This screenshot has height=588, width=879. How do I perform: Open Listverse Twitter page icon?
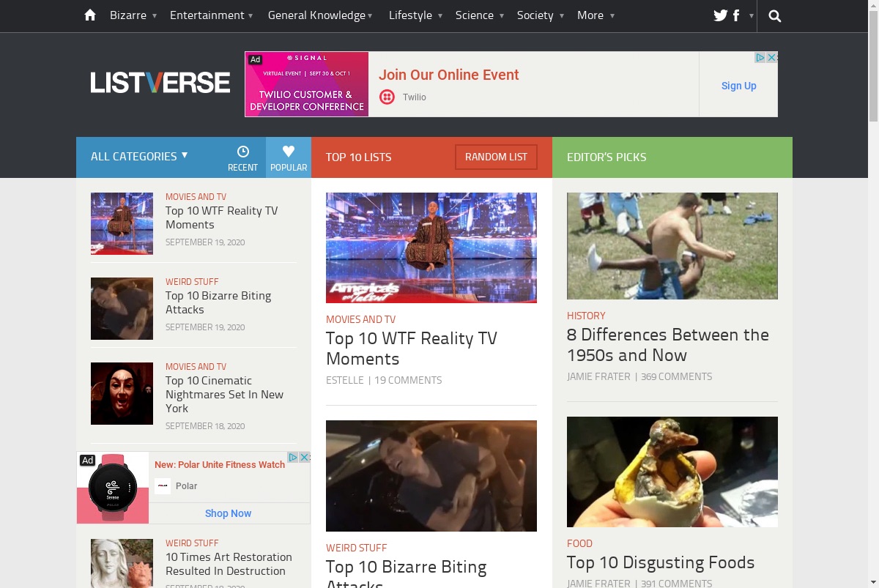tap(721, 15)
